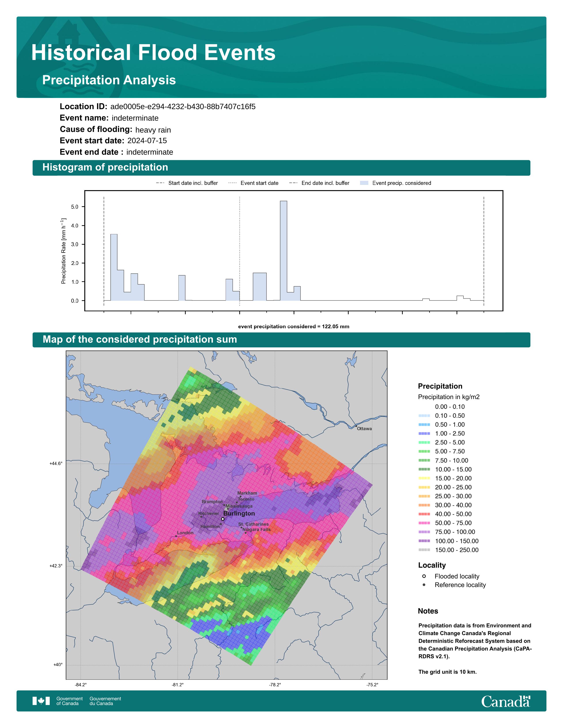
Task: Click the 50.00 - 75.00 legend color swatch
Action: point(424,523)
